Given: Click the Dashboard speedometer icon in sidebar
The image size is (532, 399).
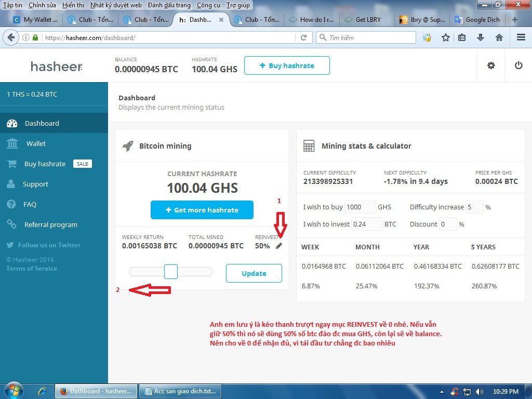Looking at the screenshot, I should (x=12, y=124).
